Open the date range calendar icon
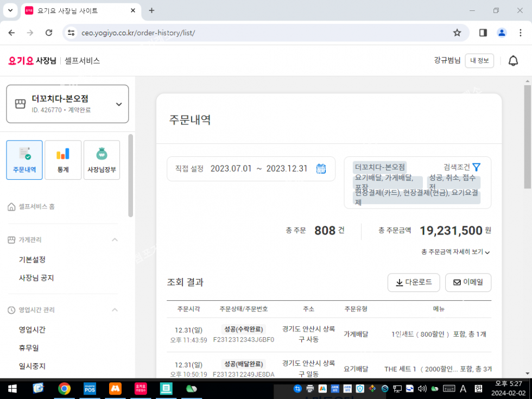532x399 pixels. click(x=321, y=168)
